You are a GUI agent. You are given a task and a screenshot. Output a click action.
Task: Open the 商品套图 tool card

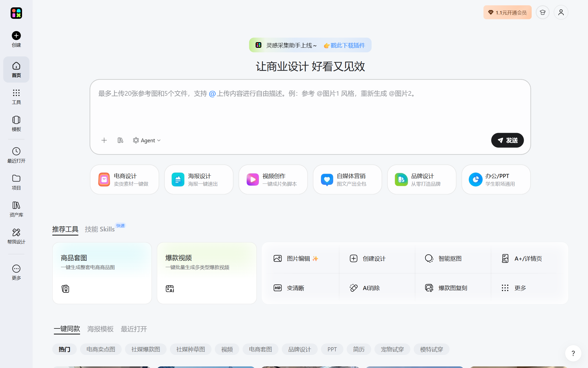[x=102, y=273]
